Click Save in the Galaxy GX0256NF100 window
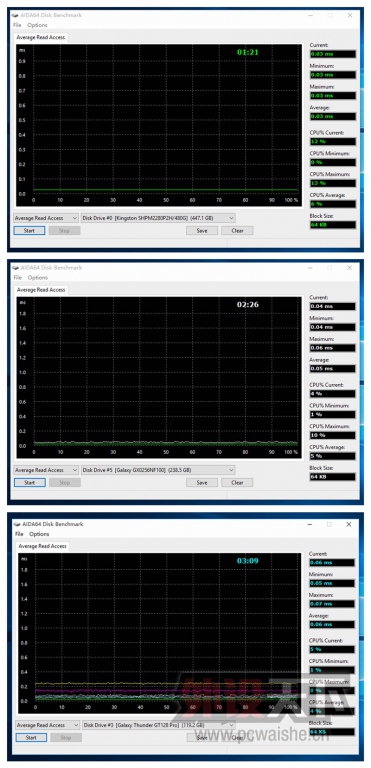The image size is (371, 768). point(202,483)
